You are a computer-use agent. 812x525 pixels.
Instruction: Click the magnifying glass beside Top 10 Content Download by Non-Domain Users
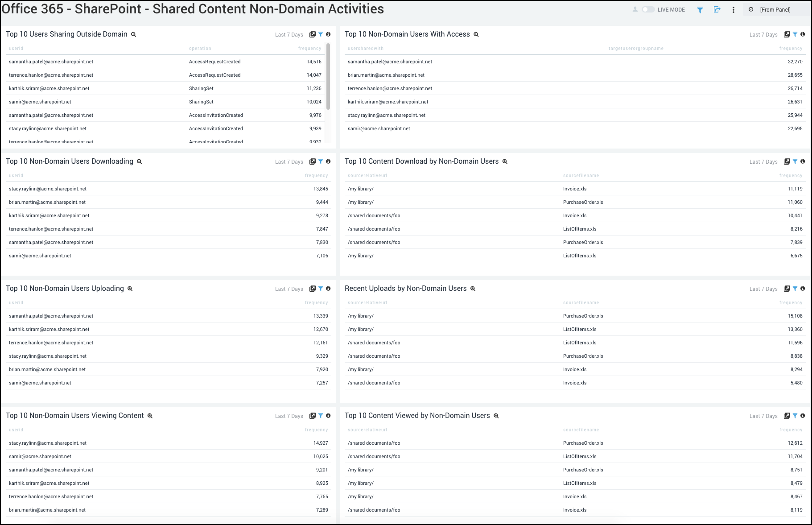click(504, 161)
